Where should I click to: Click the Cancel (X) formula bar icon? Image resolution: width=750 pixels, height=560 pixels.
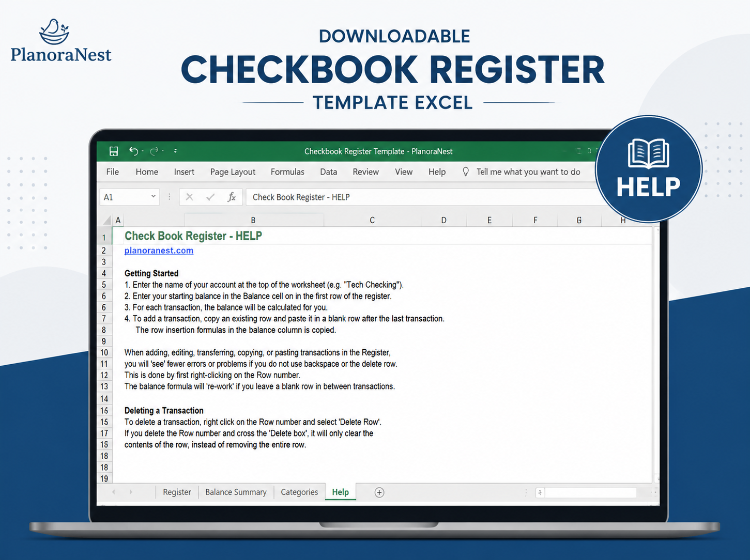tap(189, 197)
